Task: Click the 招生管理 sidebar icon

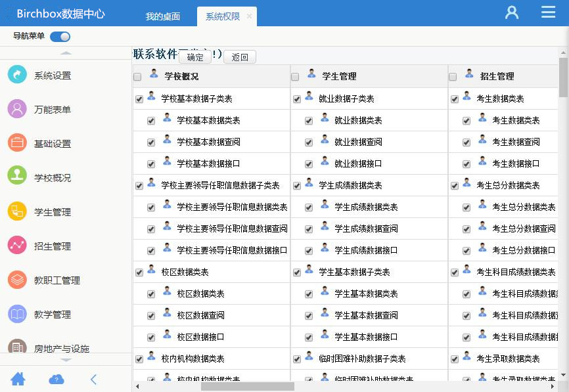Action: [17, 245]
